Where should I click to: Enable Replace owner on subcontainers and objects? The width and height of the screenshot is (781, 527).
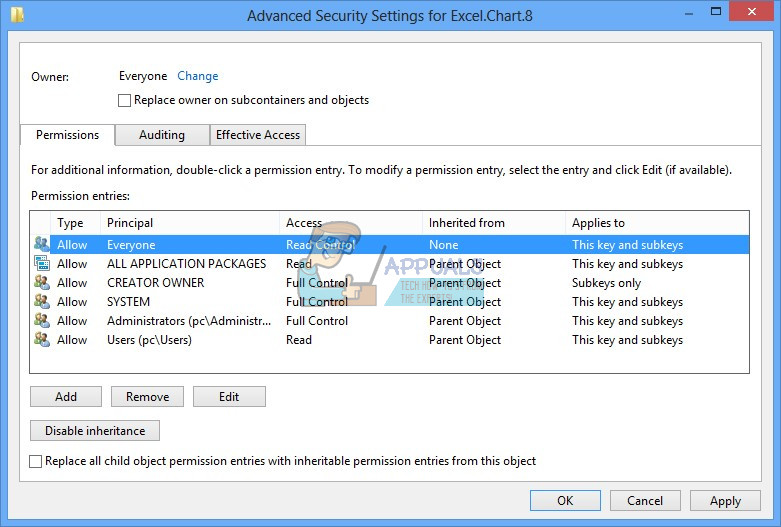tap(125, 100)
